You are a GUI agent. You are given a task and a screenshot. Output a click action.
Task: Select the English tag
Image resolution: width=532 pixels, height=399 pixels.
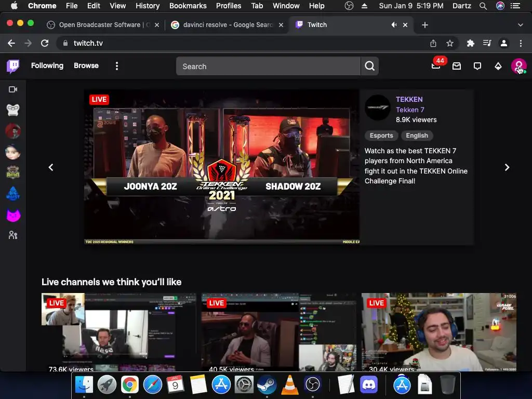417,136
